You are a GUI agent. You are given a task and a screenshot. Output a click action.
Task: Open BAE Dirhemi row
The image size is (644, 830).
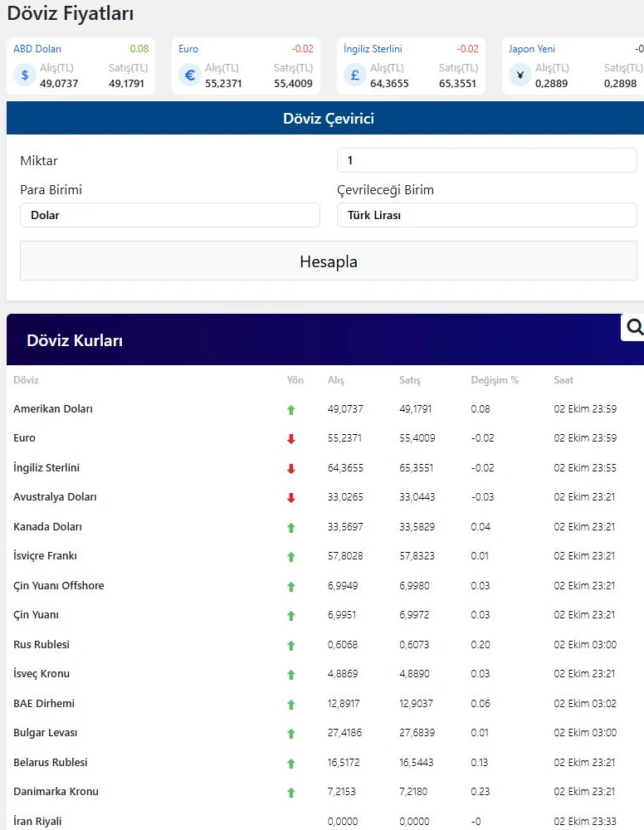(44, 703)
